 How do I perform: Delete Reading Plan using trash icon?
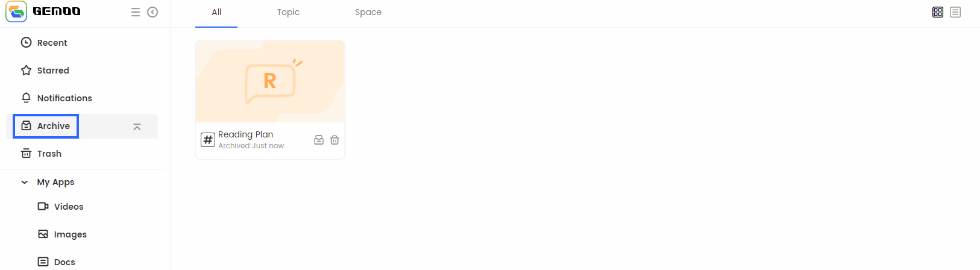coord(335,140)
